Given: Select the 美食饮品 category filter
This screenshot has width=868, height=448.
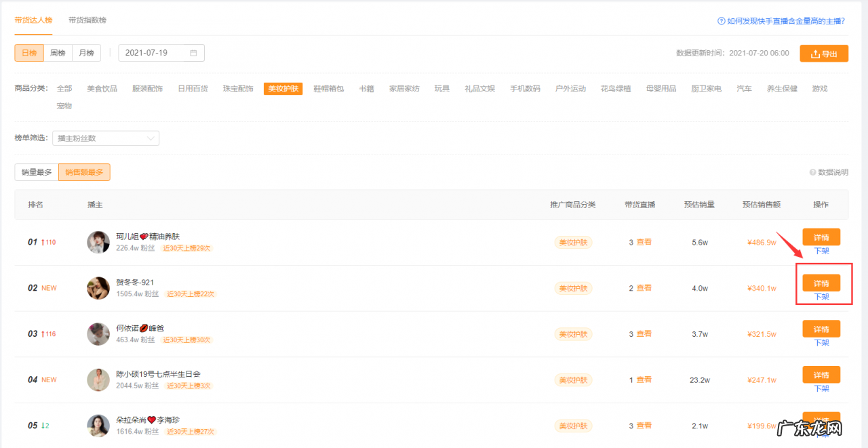Looking at the screenshot, I should (x=100, y=88).
